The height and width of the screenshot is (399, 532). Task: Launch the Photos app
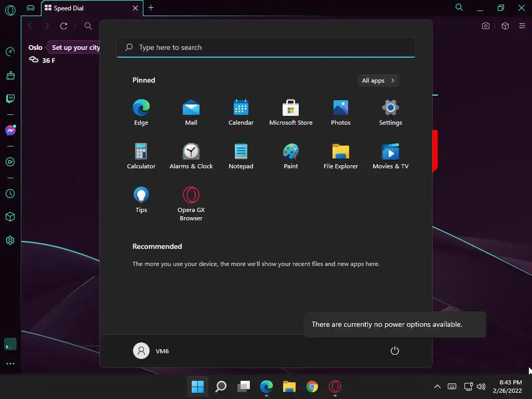pos(341,113)
